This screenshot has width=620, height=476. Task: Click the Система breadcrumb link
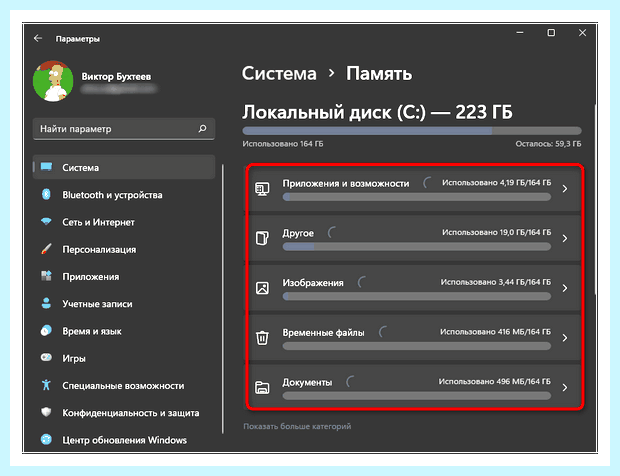(279, 74)
